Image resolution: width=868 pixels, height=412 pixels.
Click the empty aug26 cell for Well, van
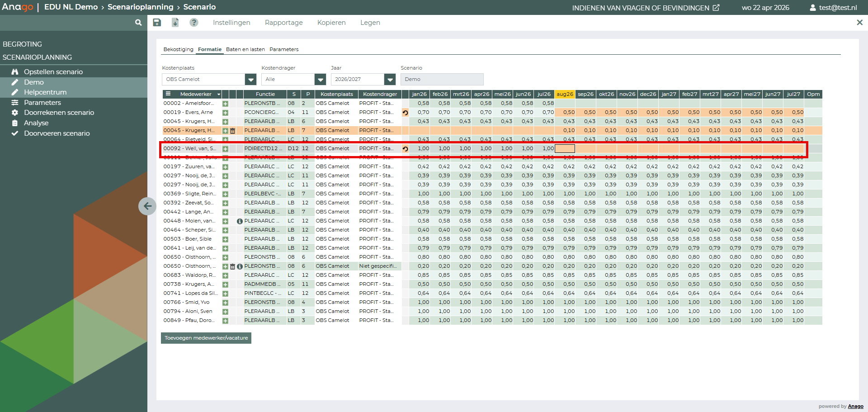[x=565, y=148]
